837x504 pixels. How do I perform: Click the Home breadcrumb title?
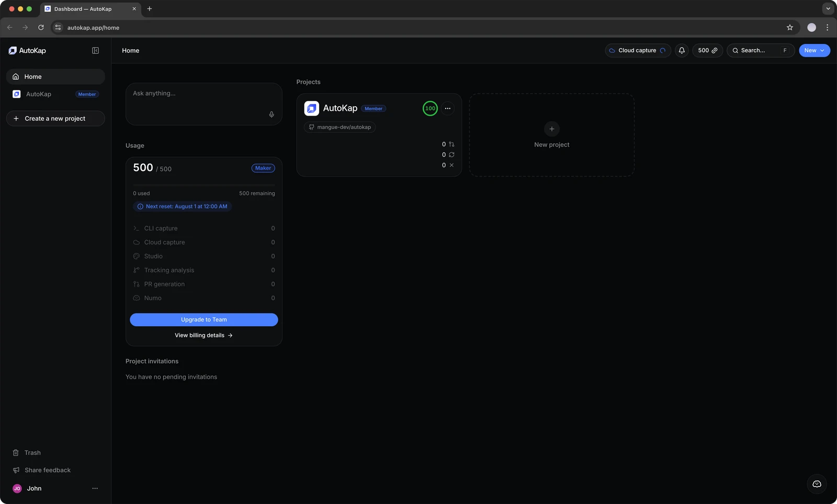click(131, 51)
